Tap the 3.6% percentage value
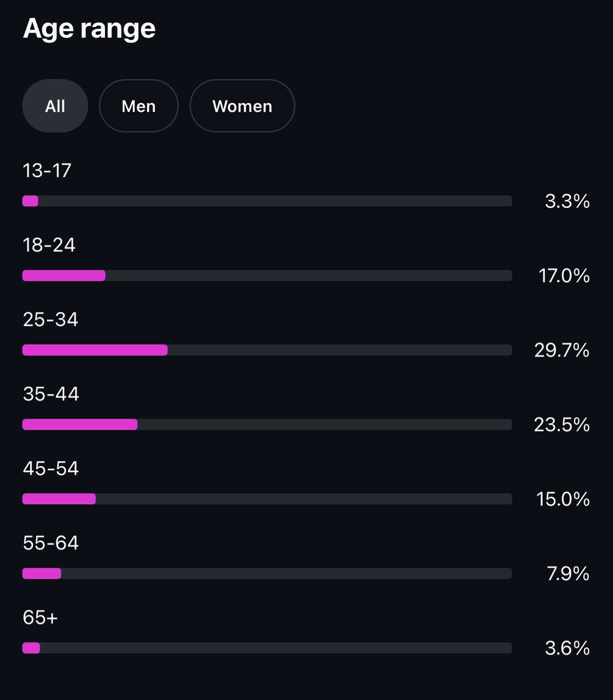The width and height of the screenshot is (613, 700). coord(567,648)
